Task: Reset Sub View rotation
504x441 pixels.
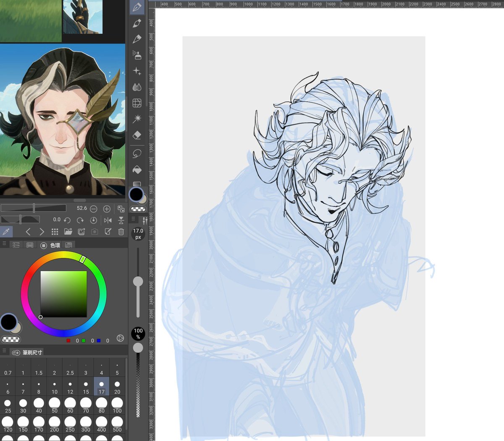Action: tap(94, 220)
